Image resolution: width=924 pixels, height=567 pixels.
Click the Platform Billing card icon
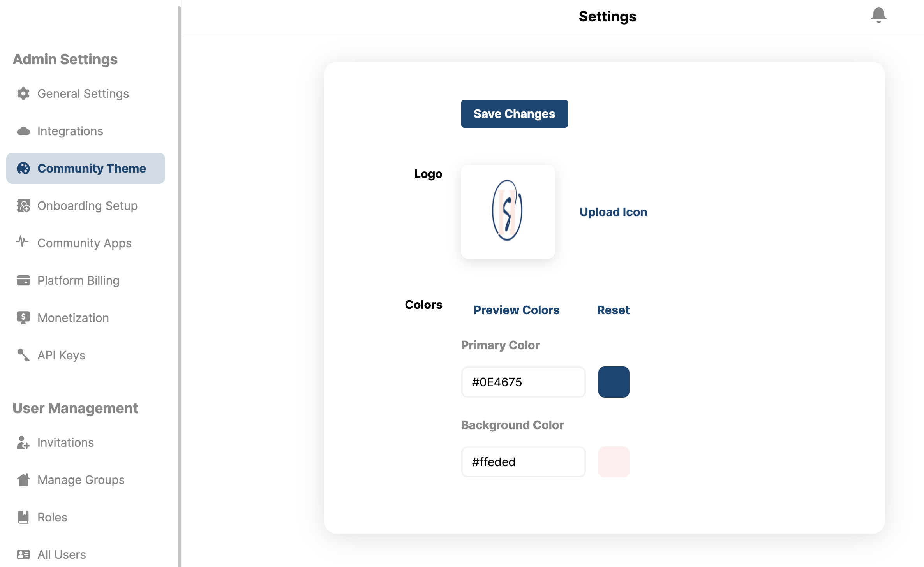point(23,280)
